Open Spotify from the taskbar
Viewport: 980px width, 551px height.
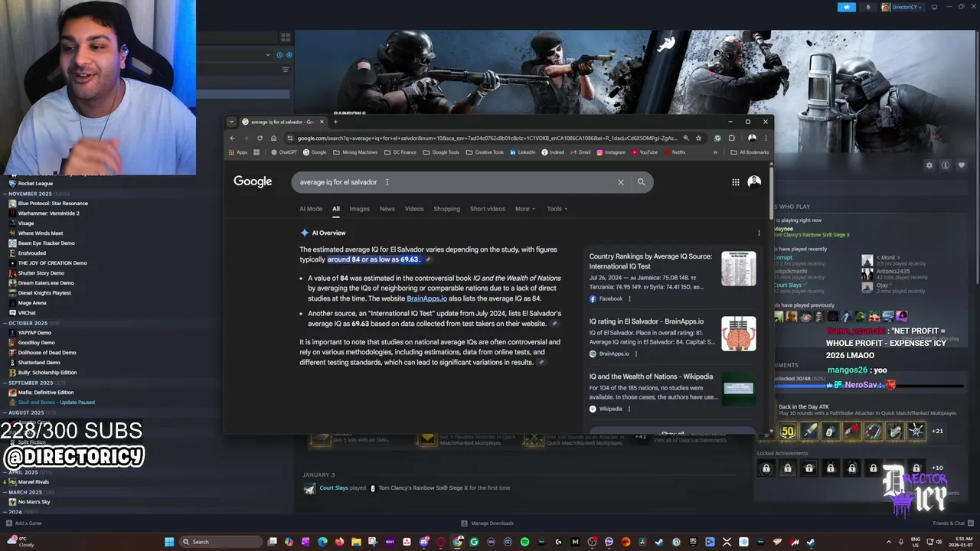pyautogui.click(x=524, y=542)
